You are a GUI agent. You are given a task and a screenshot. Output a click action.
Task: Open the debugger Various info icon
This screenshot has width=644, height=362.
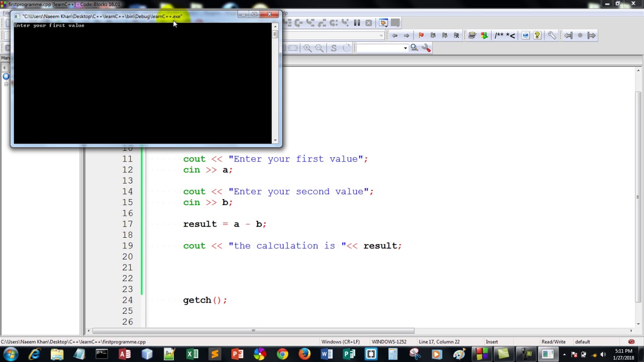[395, 23]
